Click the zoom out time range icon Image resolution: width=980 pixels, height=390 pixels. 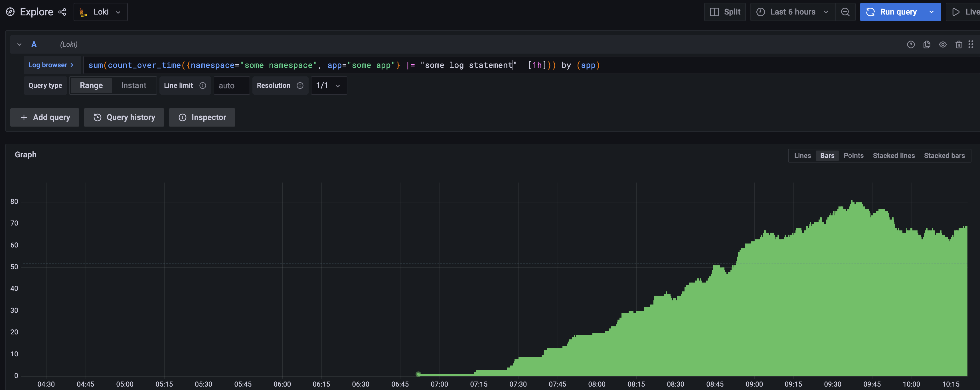point(845,12)
